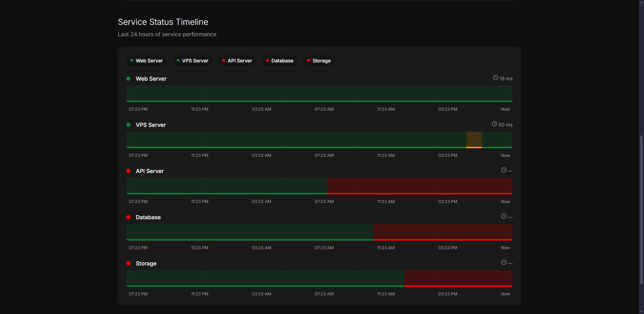Toggle the API Server legend chip
The height and width of the screenshot is (314, 644).
click(x=237, y=61)
